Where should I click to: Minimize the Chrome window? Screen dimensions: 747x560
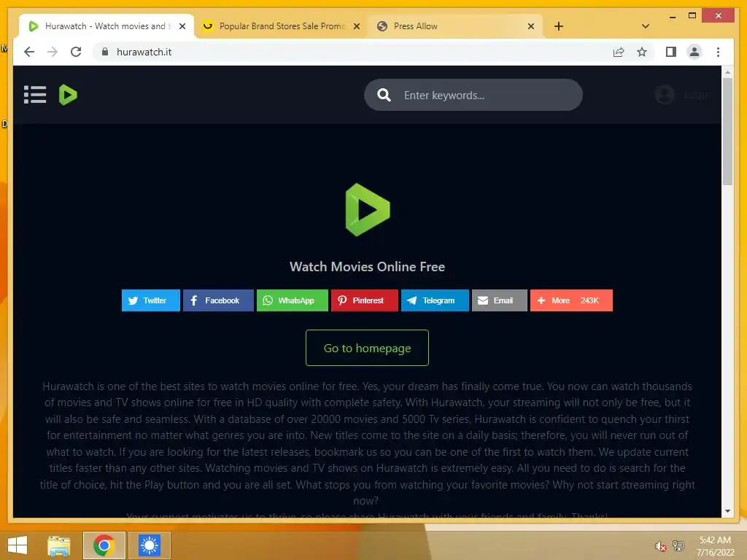tap(672, 16)
